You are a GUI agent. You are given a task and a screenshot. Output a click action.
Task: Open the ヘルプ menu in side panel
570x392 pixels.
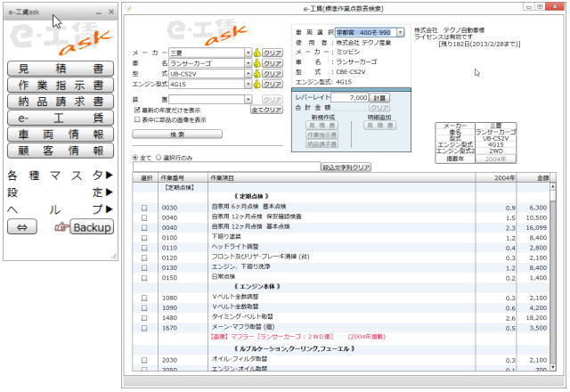(60, 208)
